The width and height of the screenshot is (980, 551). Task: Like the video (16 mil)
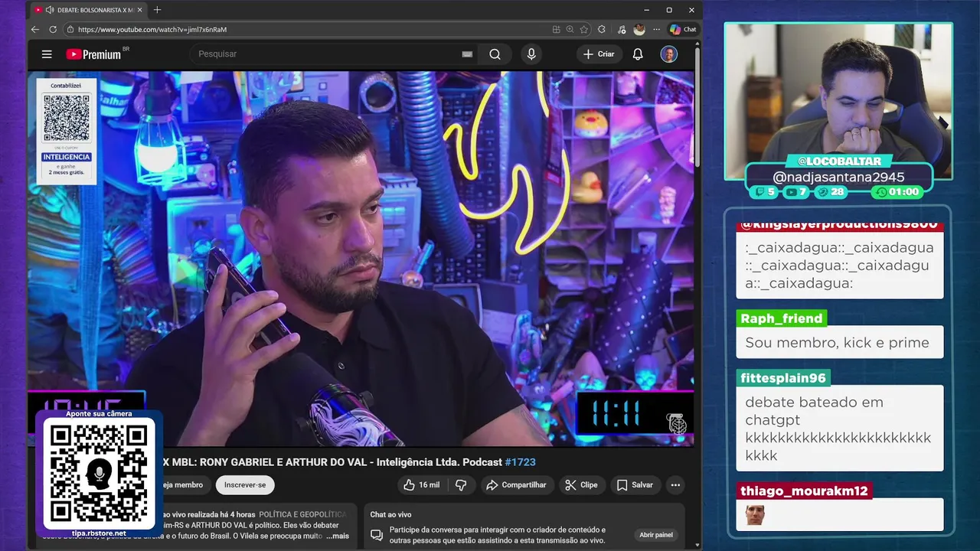(421, 485)
